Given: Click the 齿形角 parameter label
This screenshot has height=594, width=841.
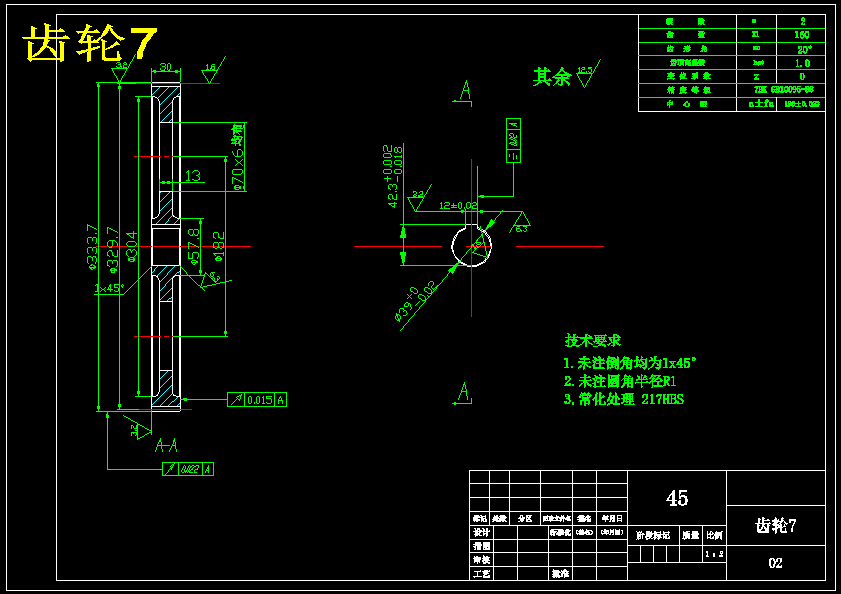Looking at the screenshot, I should (x=687, y=49).
